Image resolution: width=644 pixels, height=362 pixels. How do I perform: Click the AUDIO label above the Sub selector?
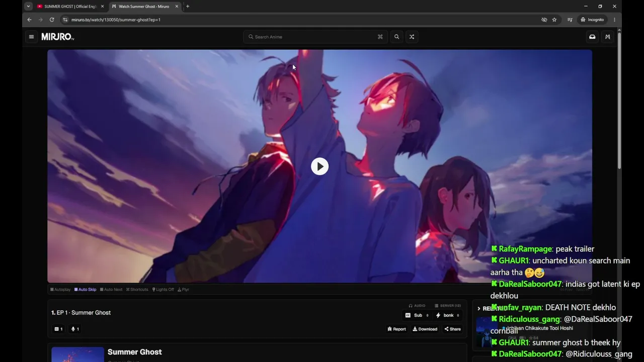[x=417, y=306]
